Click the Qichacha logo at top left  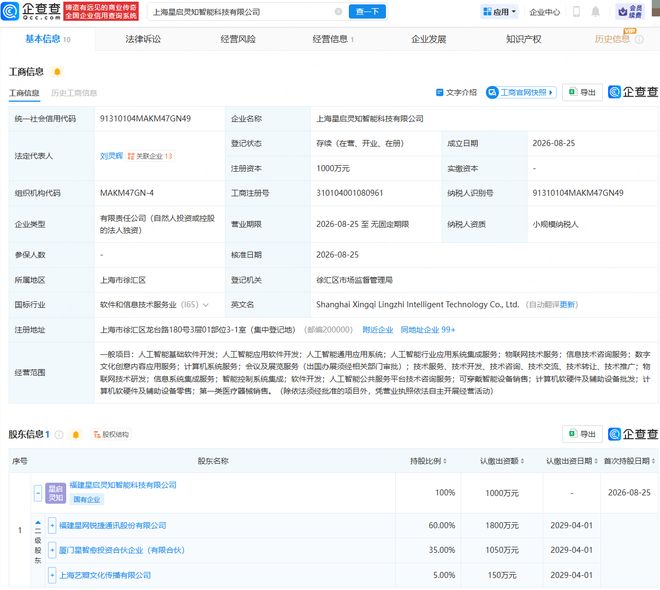pos(31,11)
